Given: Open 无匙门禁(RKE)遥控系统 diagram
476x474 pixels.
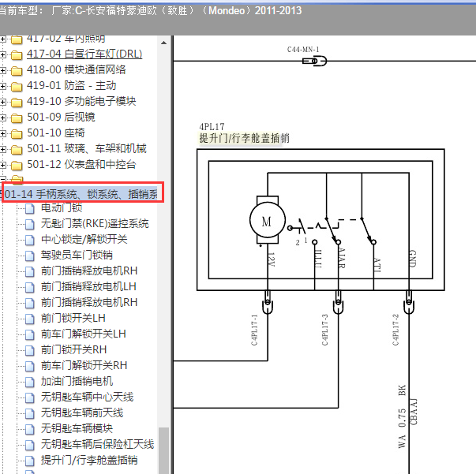Looking at the screenshot, I should point(95,224).
